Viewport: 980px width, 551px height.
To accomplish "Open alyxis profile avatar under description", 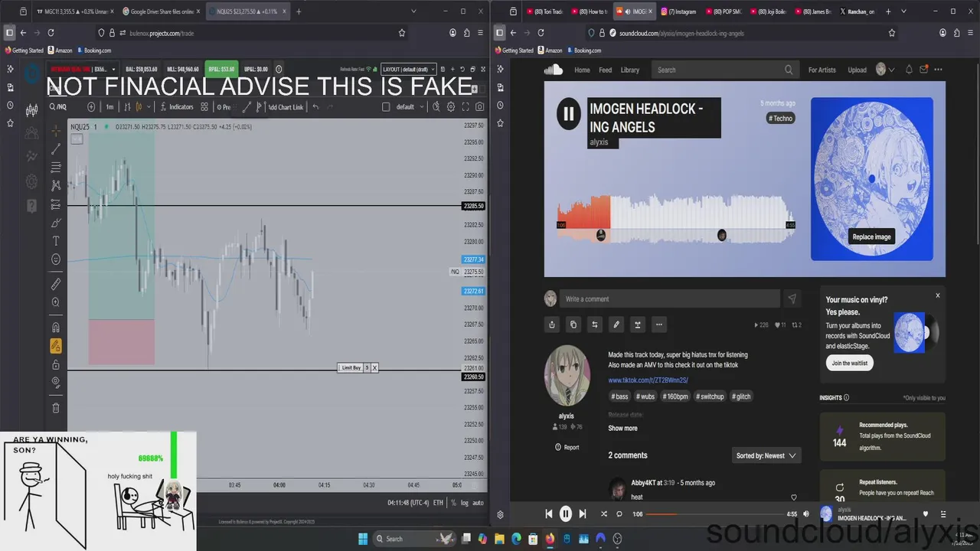I will click(567, 376).
